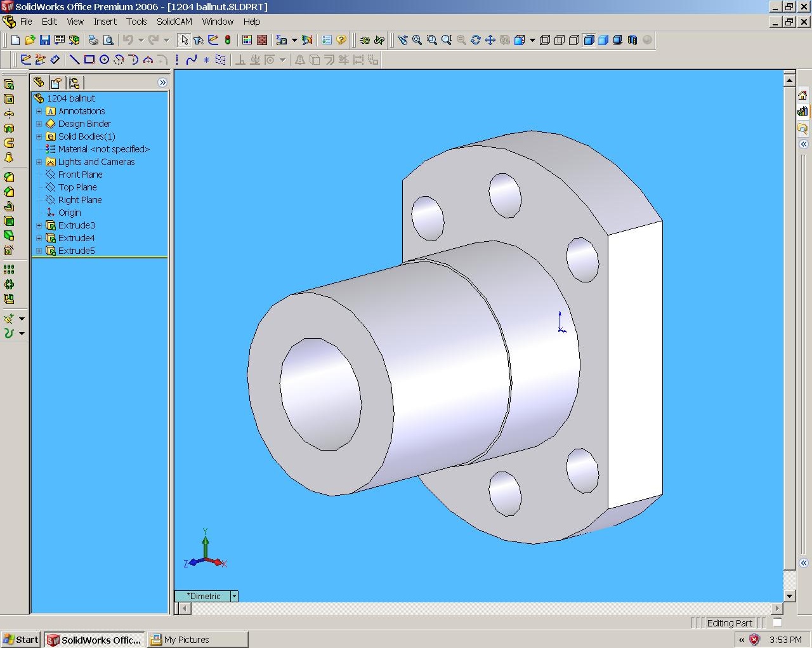Click the Save icon in the toolbar

coord(44,40)
